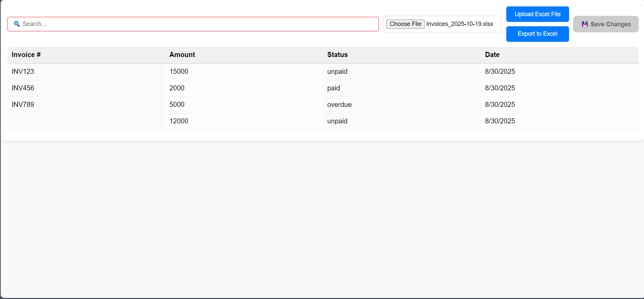Focus the Search text field
Screen dimensions: 644x299
[199, 24]
